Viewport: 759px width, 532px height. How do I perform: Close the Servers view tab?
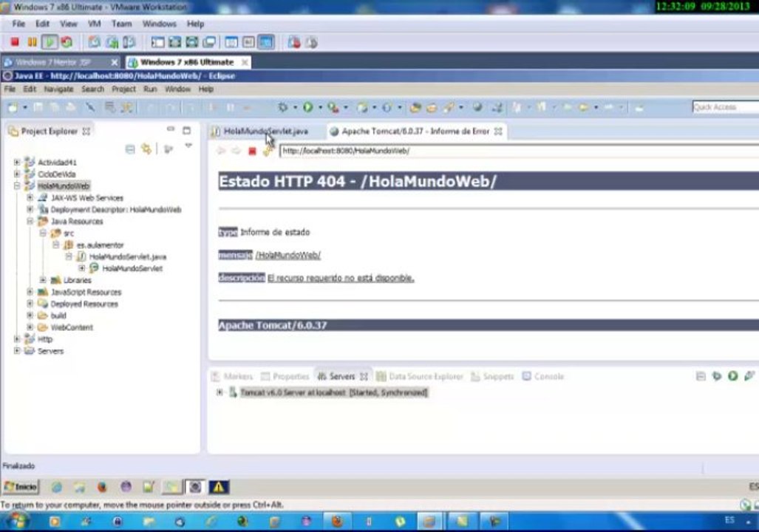pos(364,376)
